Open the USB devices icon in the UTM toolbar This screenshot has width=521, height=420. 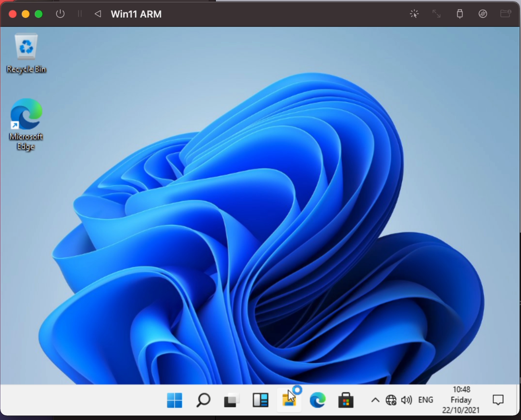click(x=460, y=14)
